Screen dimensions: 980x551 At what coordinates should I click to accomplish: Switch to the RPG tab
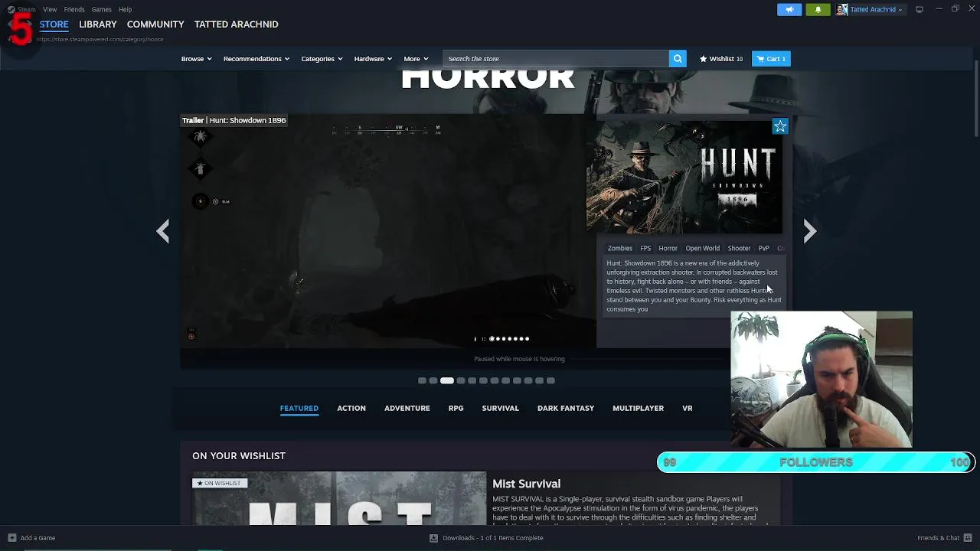coord(456,408)
